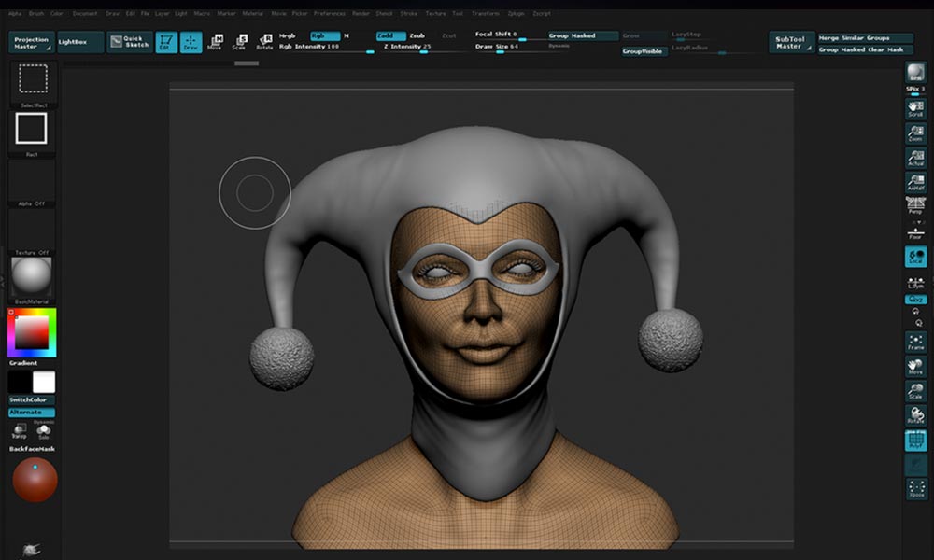Click the Alternate button
The height and width of the screenshot is (560, 934).
coord(32,412)
